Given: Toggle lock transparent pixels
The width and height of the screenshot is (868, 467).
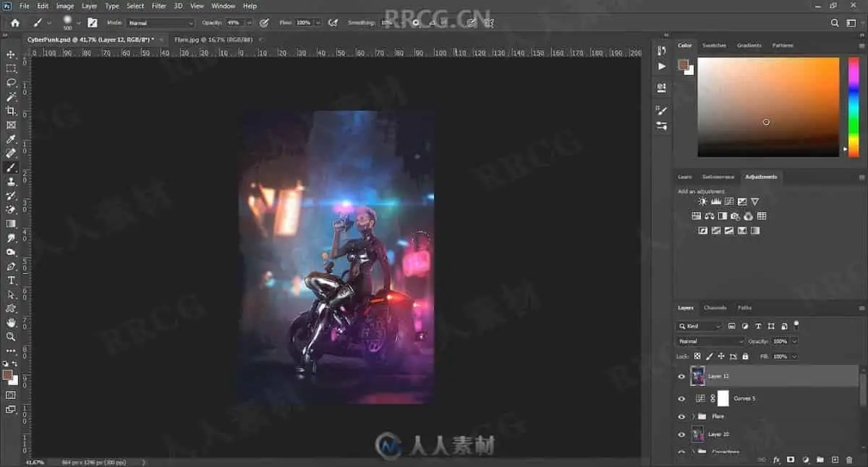Looking at the screenshot, I should (697, 356).
